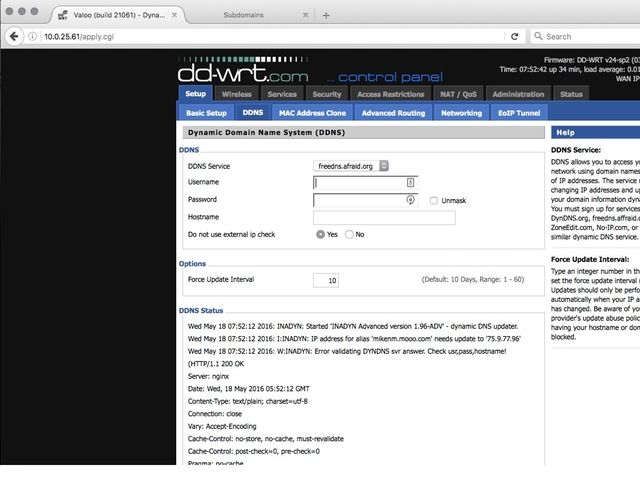The width and height of the screenshot is (640, 480).
Task: Click the 'Content-Type: text/plain' status line
Action: pyautogui.click(x=248, y=401)
